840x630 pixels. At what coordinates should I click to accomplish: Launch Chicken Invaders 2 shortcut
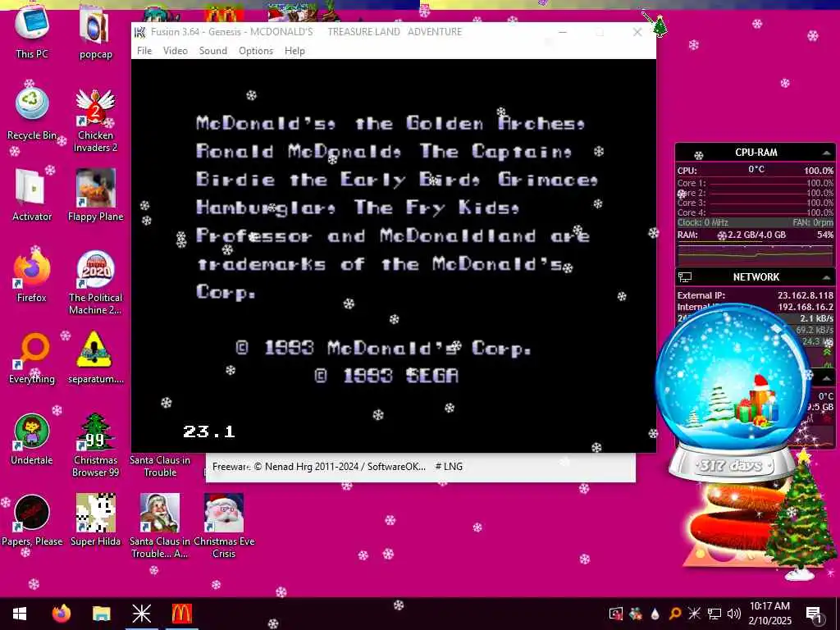pos(95,121)
